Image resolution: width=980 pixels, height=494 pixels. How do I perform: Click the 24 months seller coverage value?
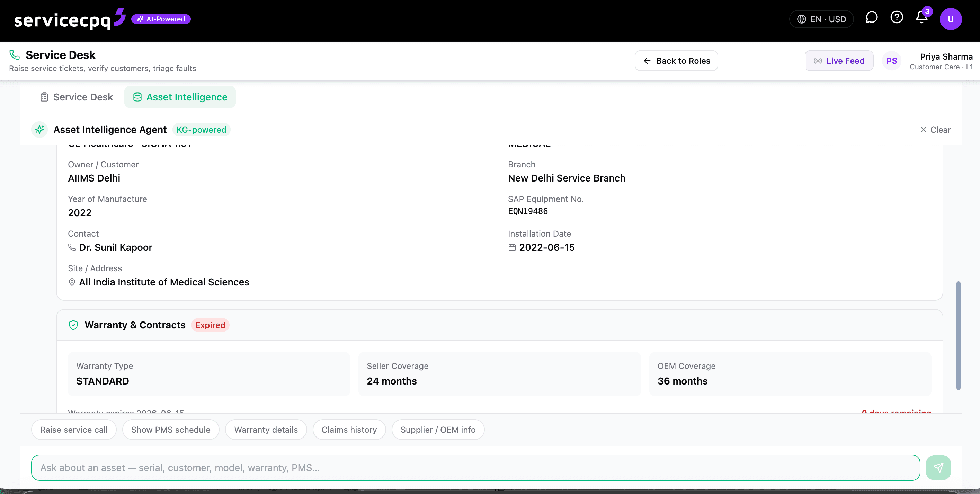tap(392, 381)
